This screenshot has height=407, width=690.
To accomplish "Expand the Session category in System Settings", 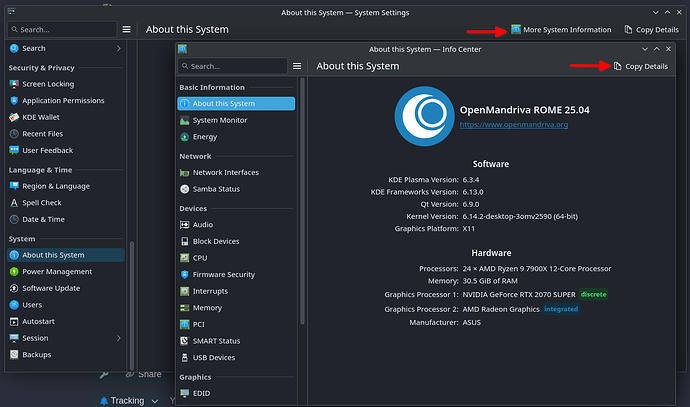I will click(x=119, y=338).
